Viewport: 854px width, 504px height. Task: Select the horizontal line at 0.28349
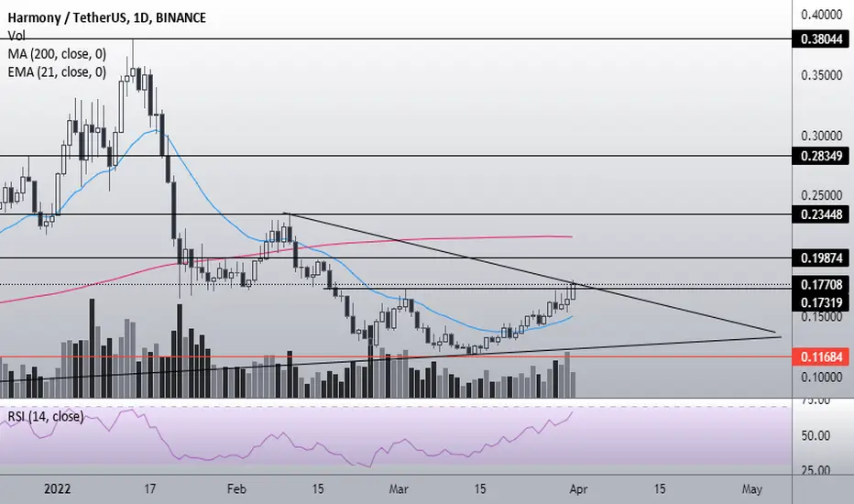(396, 156)
